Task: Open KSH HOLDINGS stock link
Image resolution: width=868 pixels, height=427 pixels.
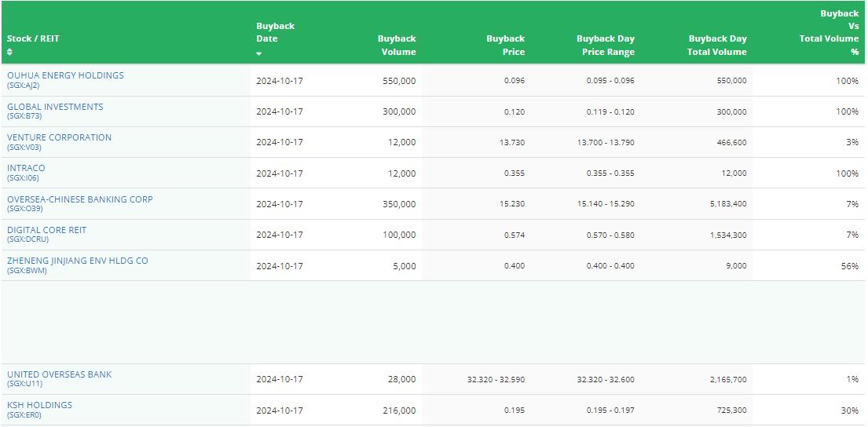Action: tap(39, 405)
